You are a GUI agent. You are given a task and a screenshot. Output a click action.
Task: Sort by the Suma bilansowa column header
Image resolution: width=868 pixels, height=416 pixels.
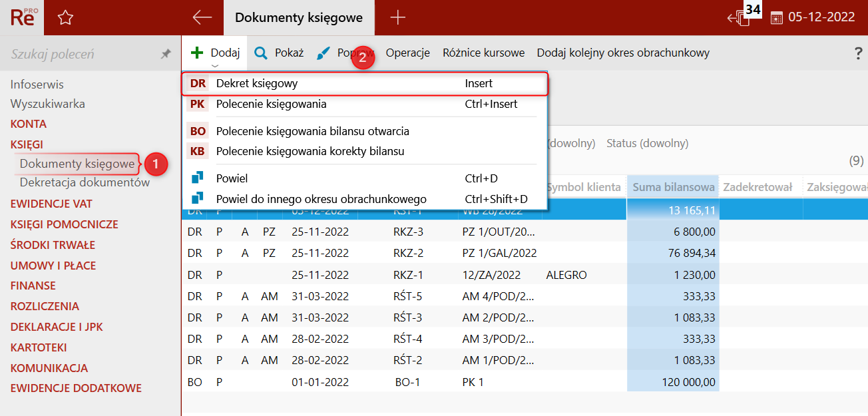point(673,187)
